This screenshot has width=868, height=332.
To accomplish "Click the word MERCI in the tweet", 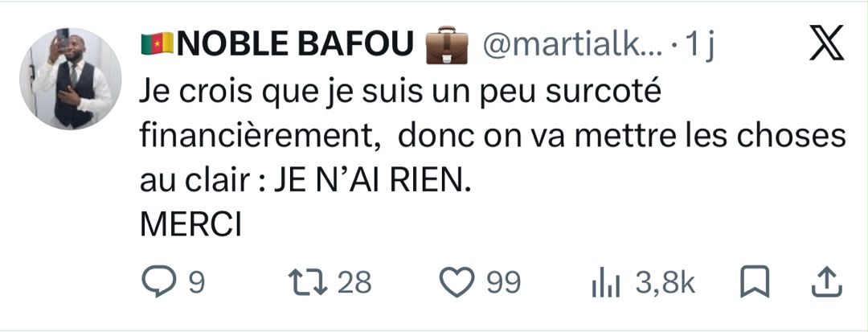I will click(190, 225).
